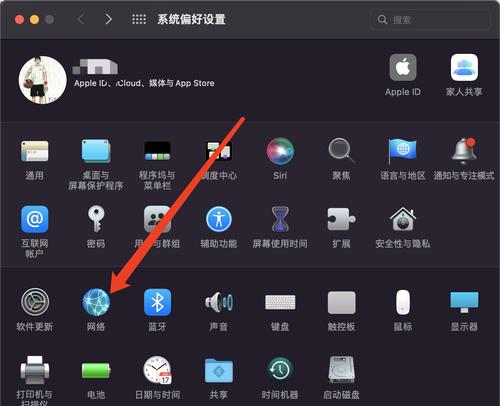The image size is (500, 406).
Task: Go forward with the toolbar forward arrow
Action: (x=108, y=19)
